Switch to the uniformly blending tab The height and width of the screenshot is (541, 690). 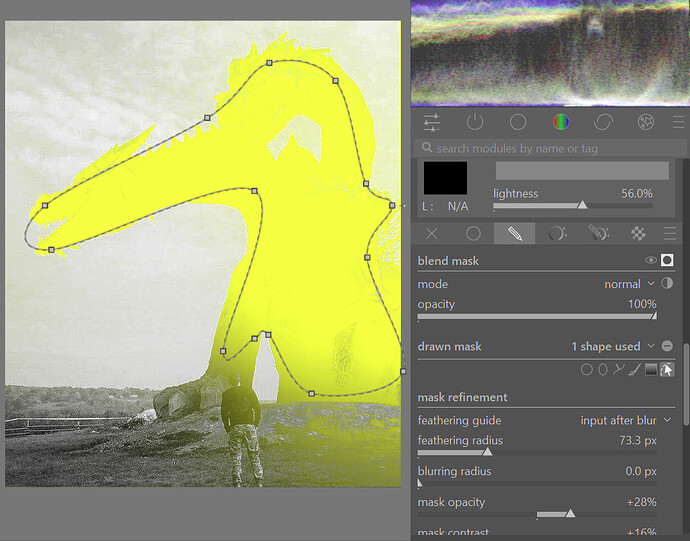tap(473, 233)
